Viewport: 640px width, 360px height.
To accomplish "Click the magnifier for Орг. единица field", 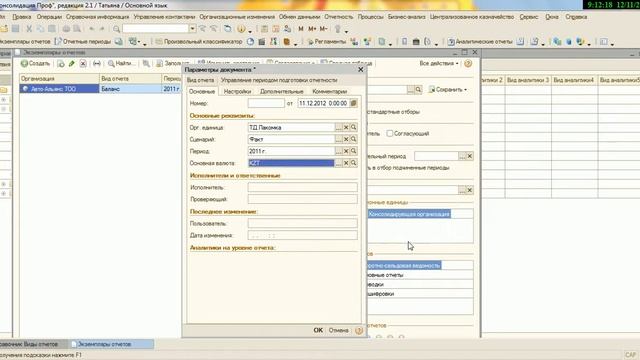I will click(354, 127).
